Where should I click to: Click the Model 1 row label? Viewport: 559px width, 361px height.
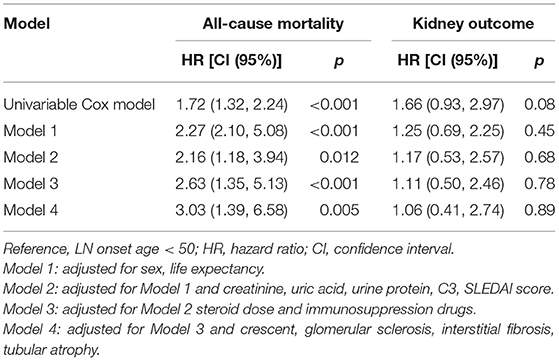tap(30, 131)
